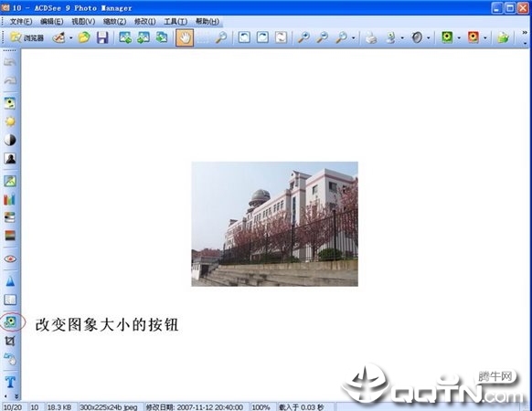Image resolution: width=532 pixels, height=411 pixels.
Task: Print the image using printer icon
Action: coord(371,37)
